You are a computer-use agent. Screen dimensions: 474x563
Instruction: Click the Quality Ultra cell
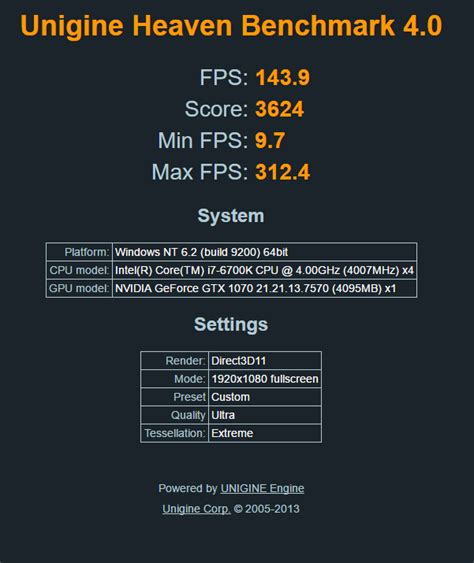tap(265, 415)
